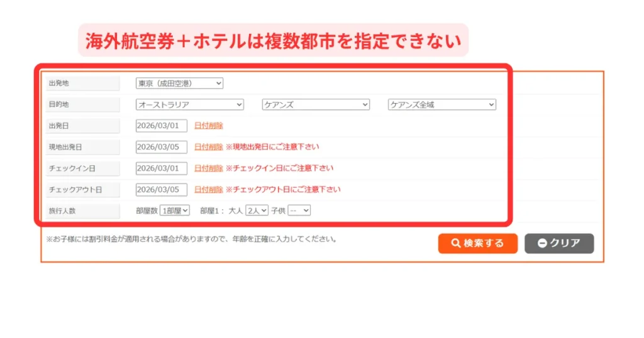
Task: Open the 大人 adult count dropdown
Action: (257, 211)
